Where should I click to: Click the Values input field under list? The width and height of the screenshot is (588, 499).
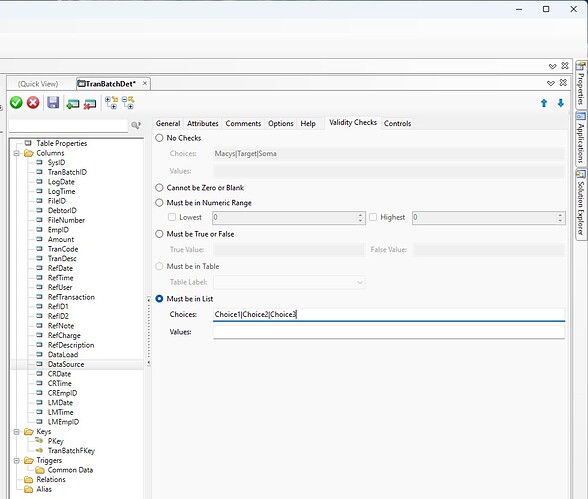click(389, 332)
